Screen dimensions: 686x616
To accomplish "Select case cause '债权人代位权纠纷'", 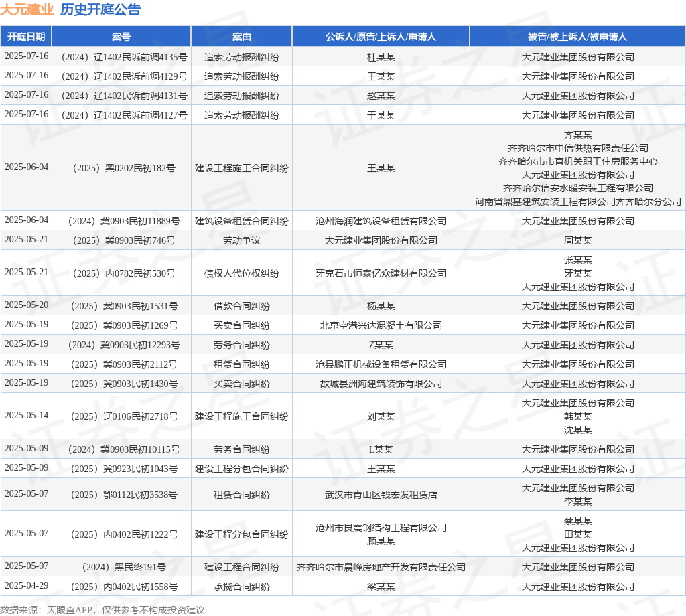I will 241,273.
